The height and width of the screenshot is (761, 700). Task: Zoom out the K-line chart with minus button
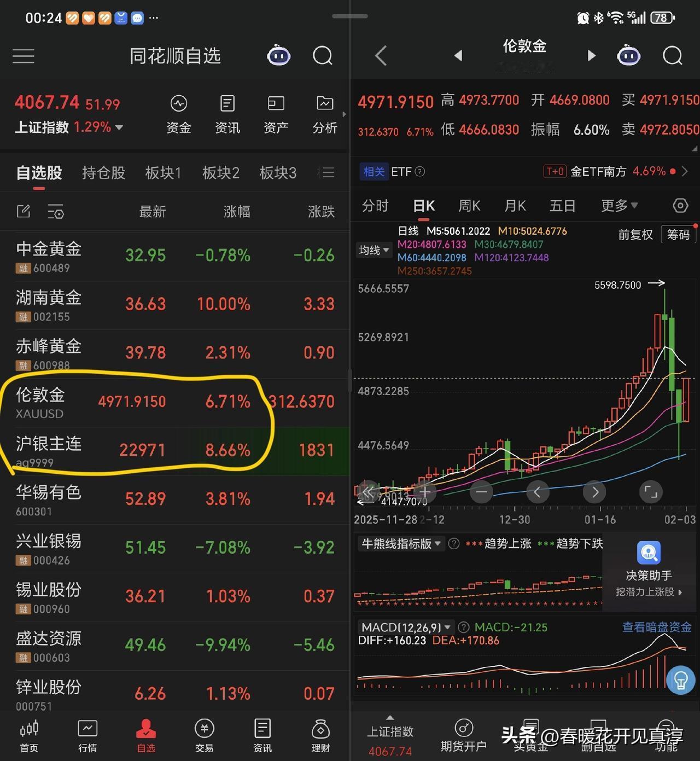pos(481,492)
